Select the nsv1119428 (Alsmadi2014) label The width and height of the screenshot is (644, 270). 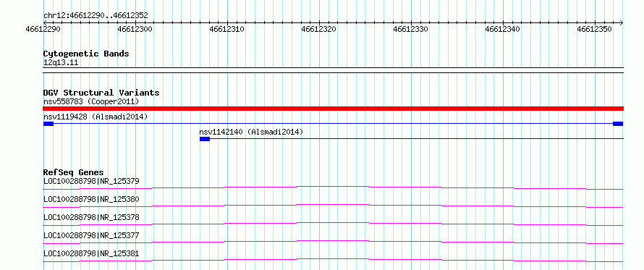[96, 117]
